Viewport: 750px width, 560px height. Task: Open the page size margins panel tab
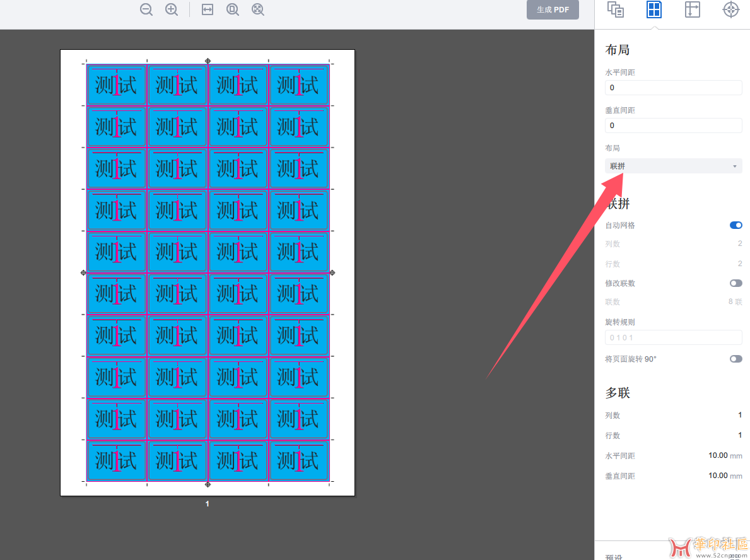(692, 9)
